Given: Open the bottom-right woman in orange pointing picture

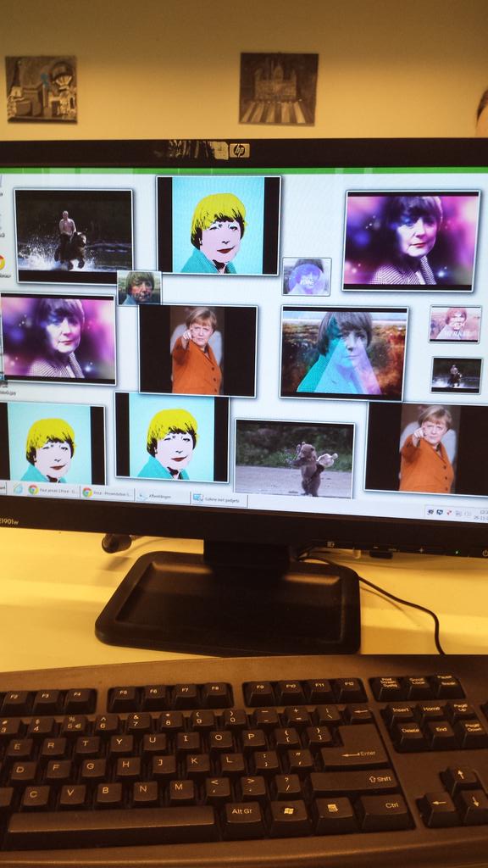Looking at the screenshot, I should pyautogui.click(x=426, y=448).
